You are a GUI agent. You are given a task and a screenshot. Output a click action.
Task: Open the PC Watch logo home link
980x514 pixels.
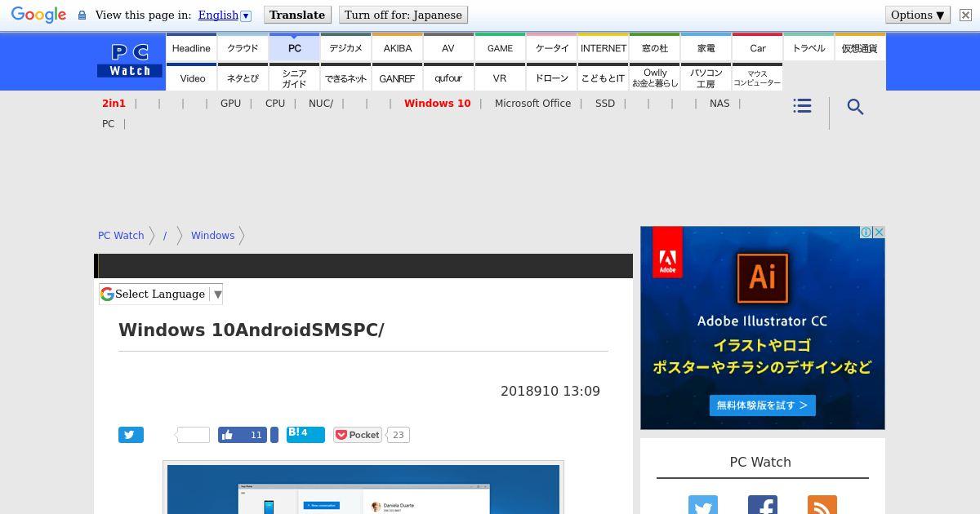coord(130,61)
